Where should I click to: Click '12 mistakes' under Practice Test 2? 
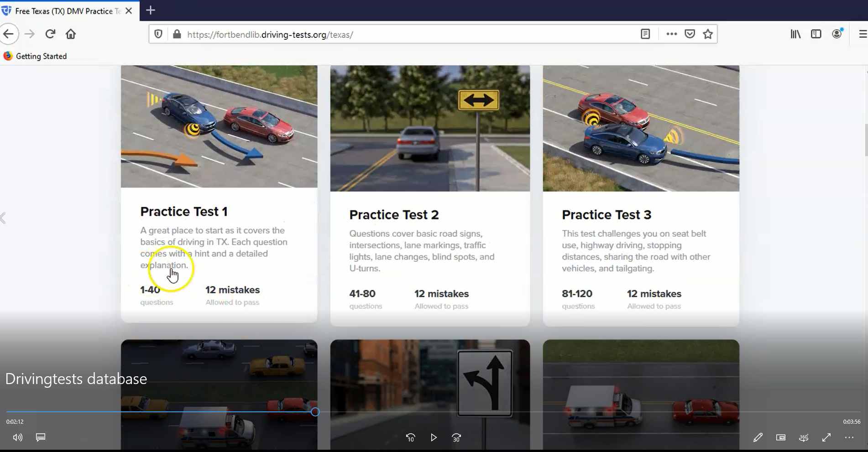click(x=441, y=294)
